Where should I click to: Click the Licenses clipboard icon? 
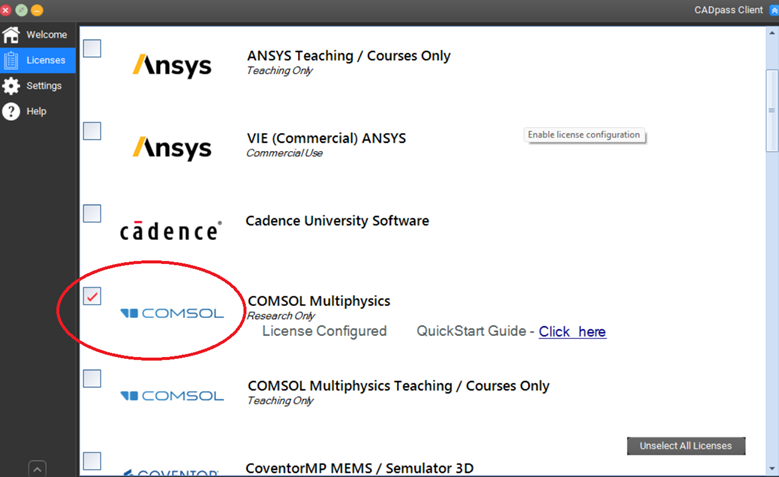click(11, 61)
